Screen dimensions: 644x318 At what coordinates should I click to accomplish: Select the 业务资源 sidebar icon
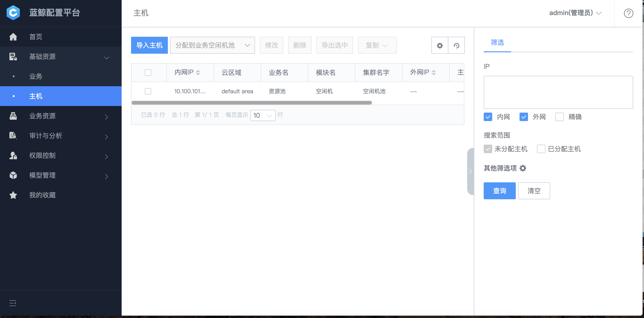coord(13,116)
